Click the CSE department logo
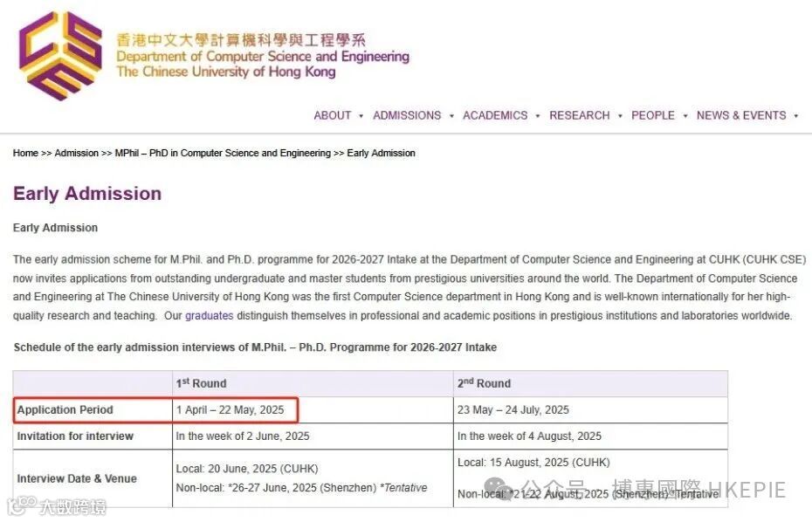The width and height of the screenshot is (812, 522). pyautogui.click(x=60, y=55)
